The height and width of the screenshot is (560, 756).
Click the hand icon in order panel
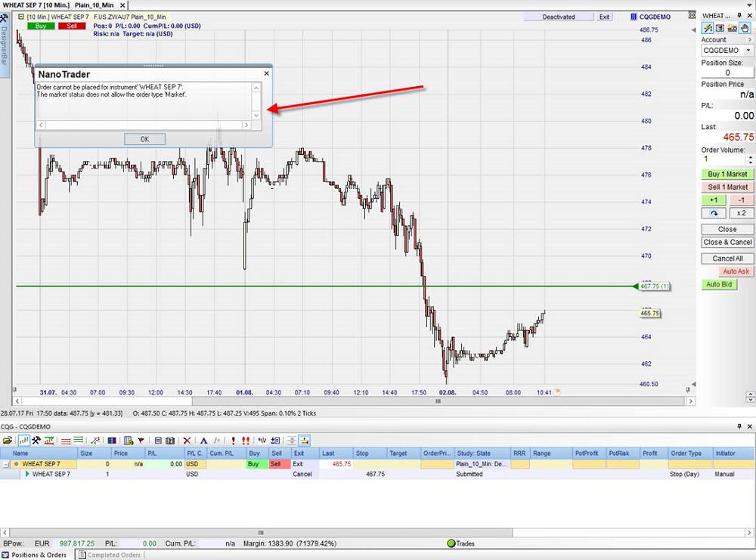point(744,28)
